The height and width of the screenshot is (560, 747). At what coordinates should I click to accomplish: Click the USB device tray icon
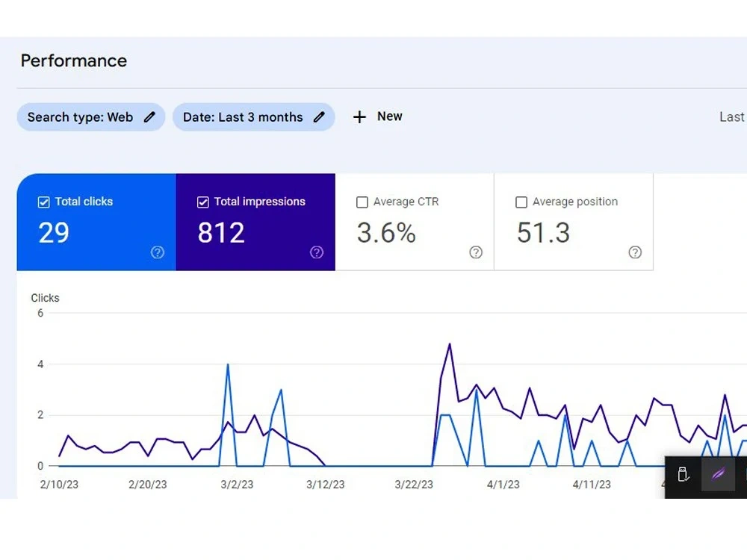(684, 474)
